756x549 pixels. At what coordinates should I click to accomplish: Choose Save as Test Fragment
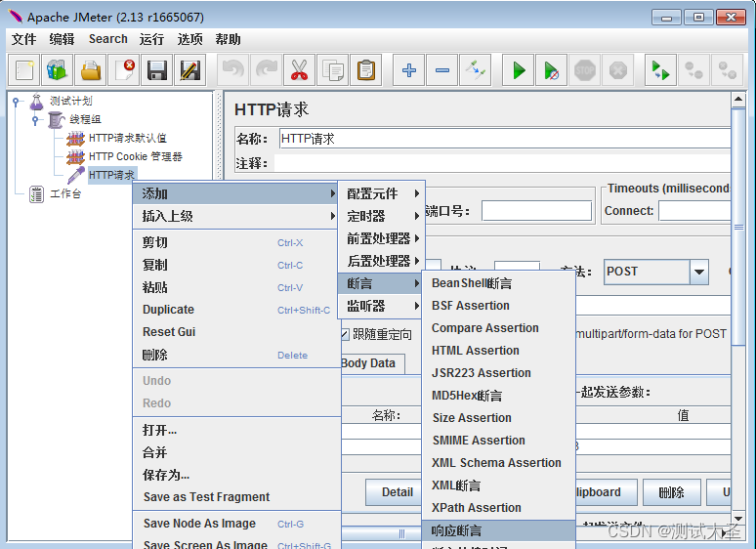(x=236, y=497)
